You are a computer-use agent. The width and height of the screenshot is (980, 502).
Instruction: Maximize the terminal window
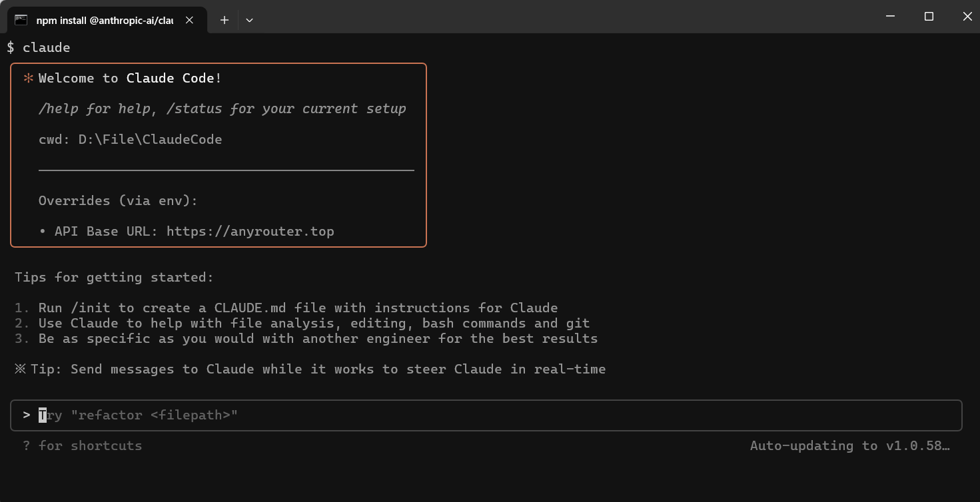point(929,16)
